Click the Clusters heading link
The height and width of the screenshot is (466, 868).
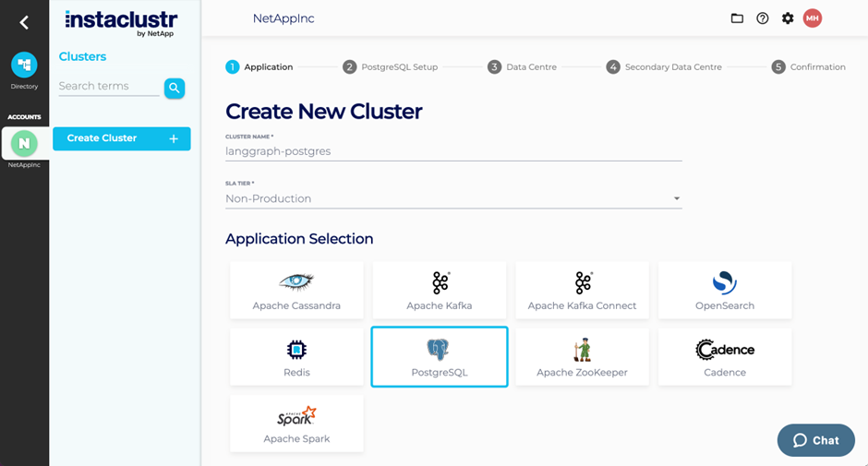pos(82,56)
